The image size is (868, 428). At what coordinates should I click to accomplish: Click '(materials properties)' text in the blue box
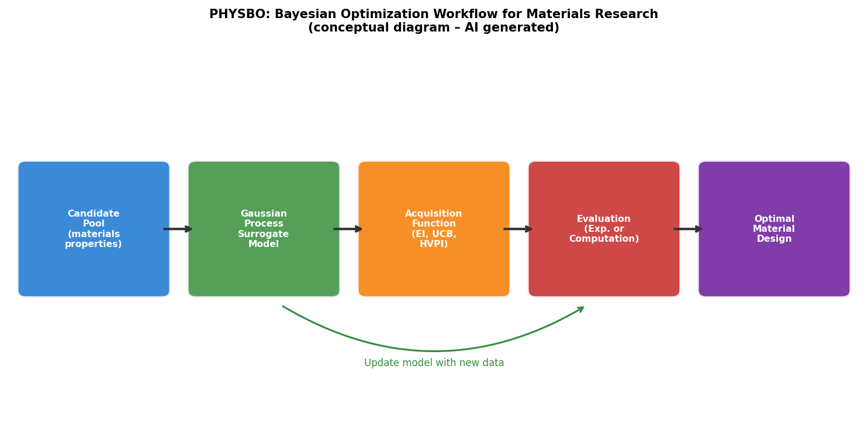point(94,239)
